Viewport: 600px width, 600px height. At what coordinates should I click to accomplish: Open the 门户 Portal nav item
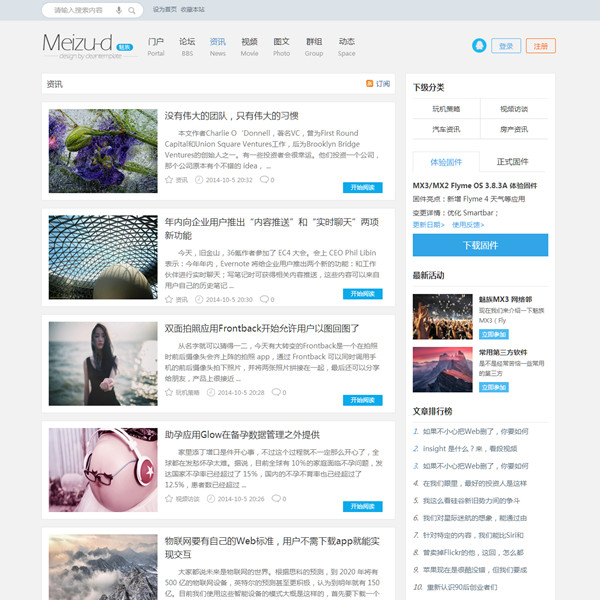click(156, 47)
